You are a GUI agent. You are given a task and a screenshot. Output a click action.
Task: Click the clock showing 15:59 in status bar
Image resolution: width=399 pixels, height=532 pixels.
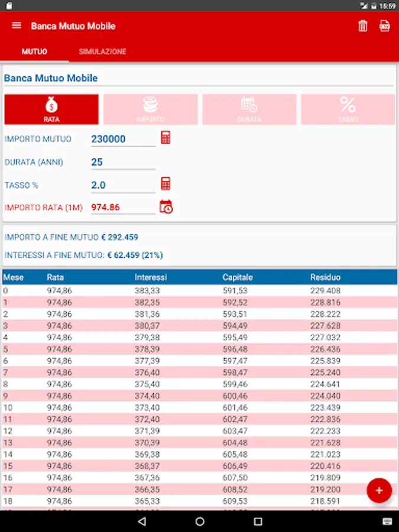coord(388,6)
